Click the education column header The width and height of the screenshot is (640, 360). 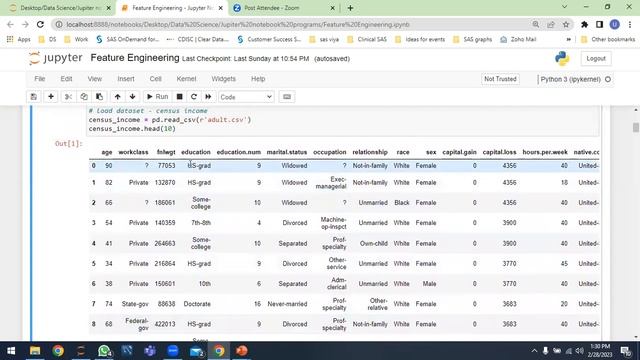point(196,152)
